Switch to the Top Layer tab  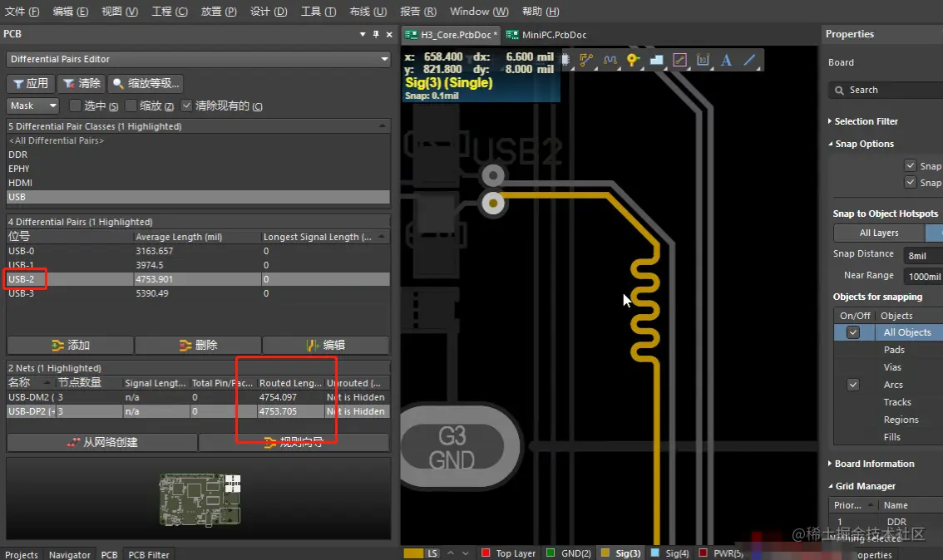(509, 553)
